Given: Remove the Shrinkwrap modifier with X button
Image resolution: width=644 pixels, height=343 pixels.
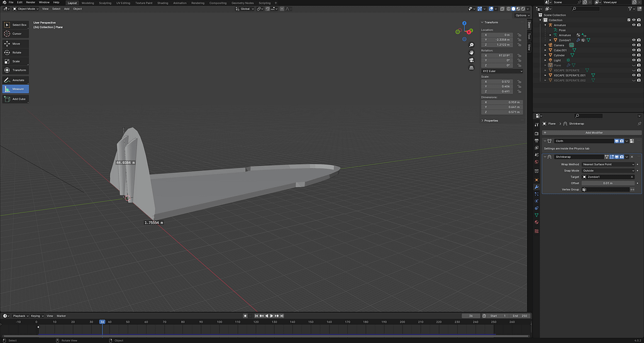Looking at the screenshot, I should pyautogui.click(x=632, y=156).
